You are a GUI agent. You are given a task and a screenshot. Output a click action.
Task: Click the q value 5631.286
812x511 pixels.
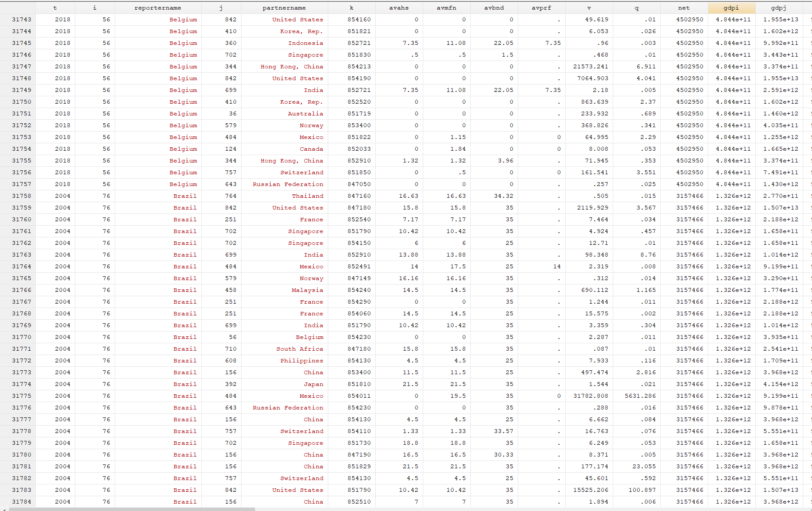point(640,396)
